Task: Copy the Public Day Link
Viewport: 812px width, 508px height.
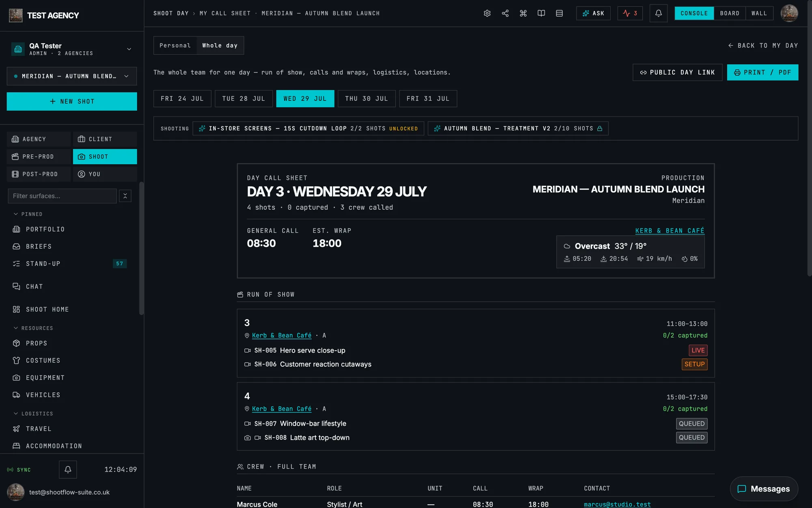Action: 677,72
